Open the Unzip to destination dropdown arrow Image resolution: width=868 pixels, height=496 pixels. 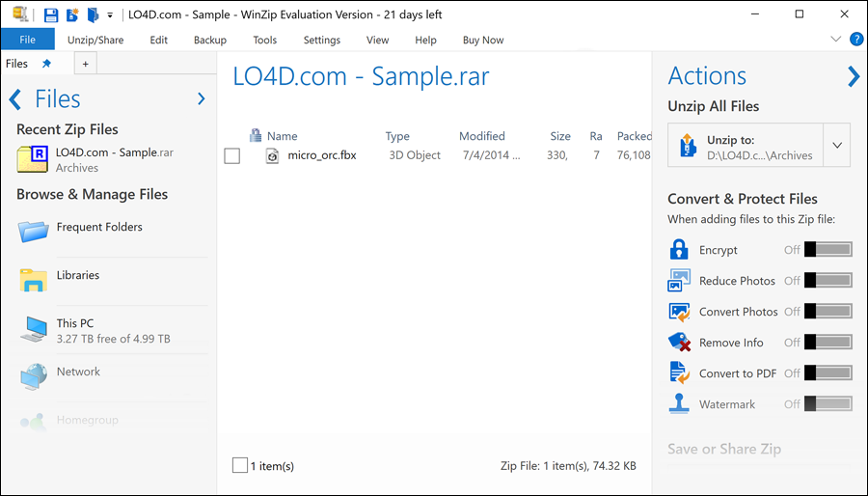coord(837,145)
